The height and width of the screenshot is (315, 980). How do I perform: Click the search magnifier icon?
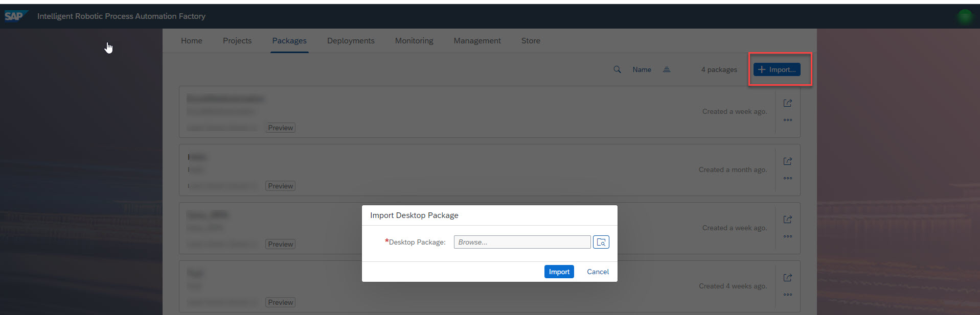coord(617,69)
